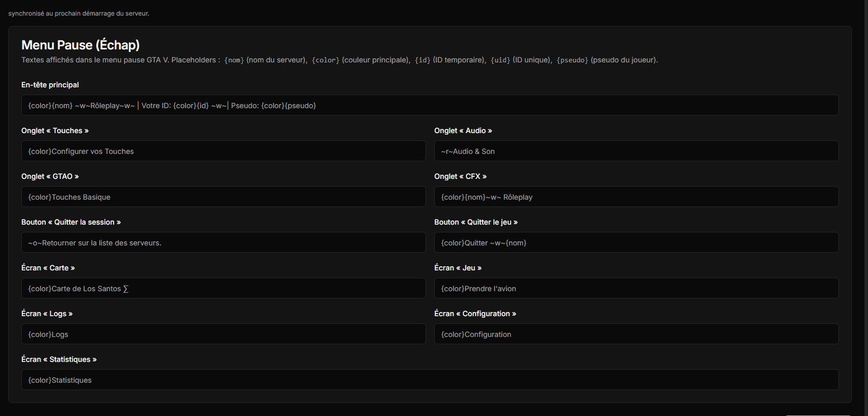Select the Écran « Jeu » text box
The height and width of the screenshot is (416, 868).
tap(636, 288)
